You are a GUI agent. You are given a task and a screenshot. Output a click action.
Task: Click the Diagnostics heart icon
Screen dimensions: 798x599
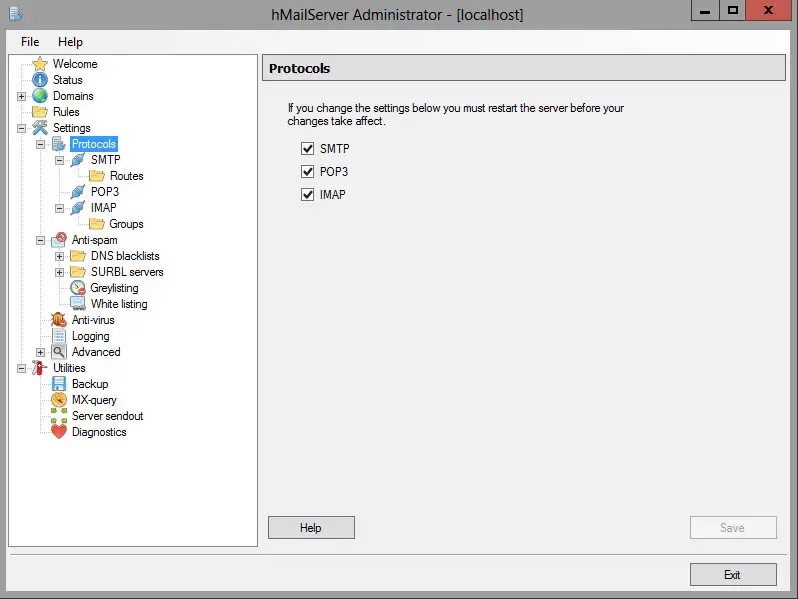click(59, 432)
